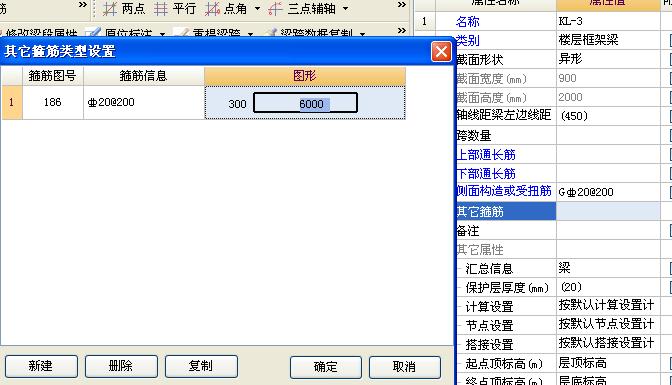Click the 计算设置 value 按默认计算设置计
The height and width of the screenshot is (385, 672).
pos(606,305)
